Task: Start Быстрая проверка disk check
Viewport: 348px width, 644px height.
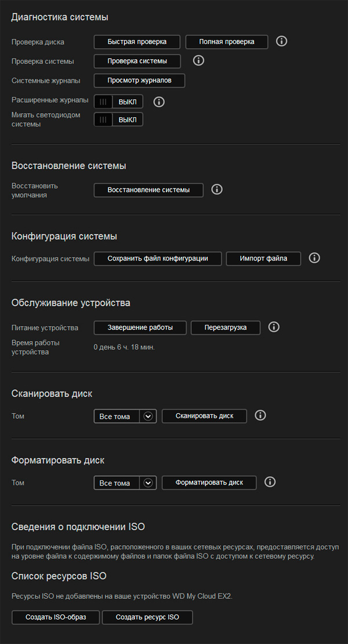Action: [x=137, y=42]
